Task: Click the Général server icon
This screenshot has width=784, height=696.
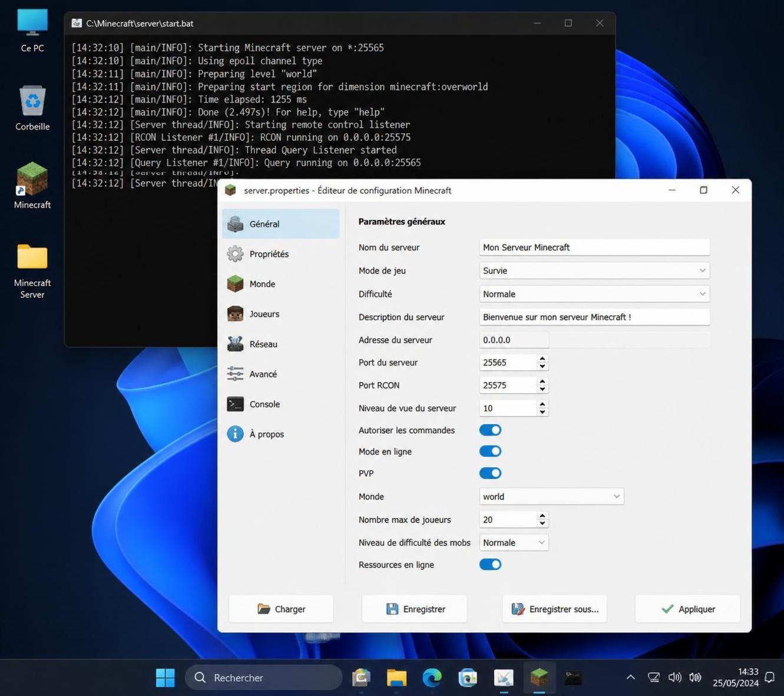Action: [235, 224]
